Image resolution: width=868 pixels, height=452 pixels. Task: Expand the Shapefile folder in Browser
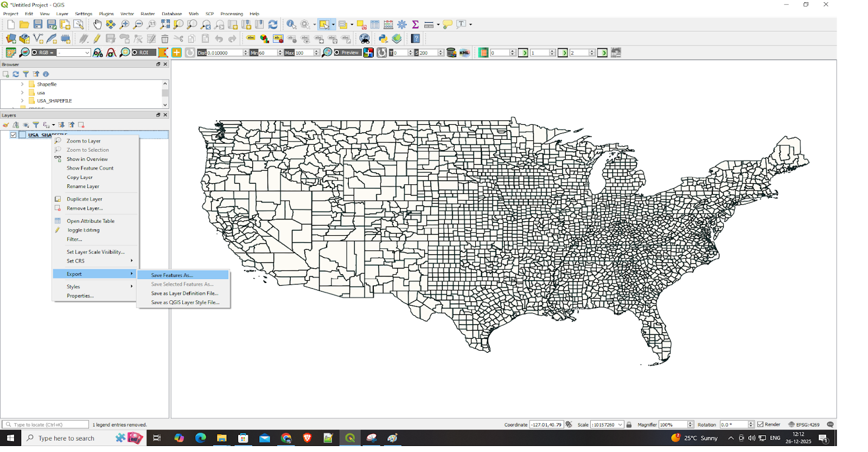22,85
